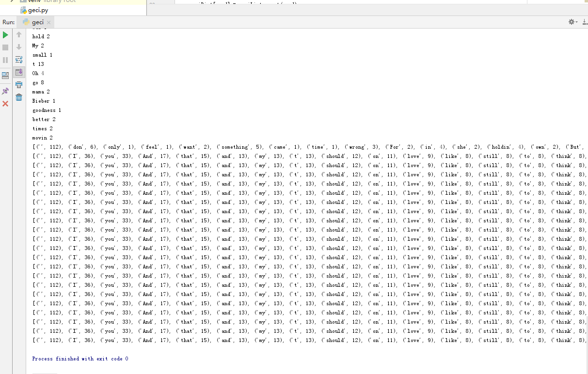Click the Stop process square icon

pyautogui.click(x=5, y=47)
